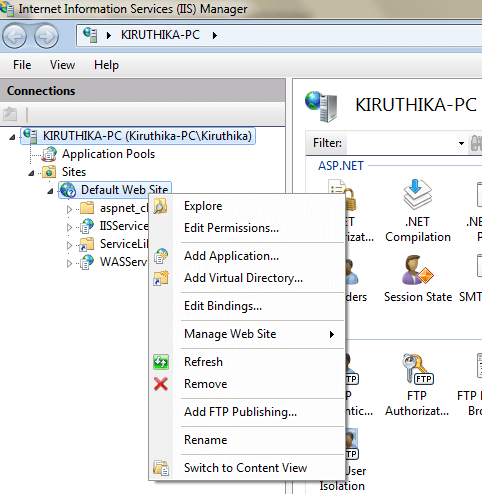Viewport: 482px width, 494px height.
Task: Click the IIS Manager title bar icon
Action: 7,8
